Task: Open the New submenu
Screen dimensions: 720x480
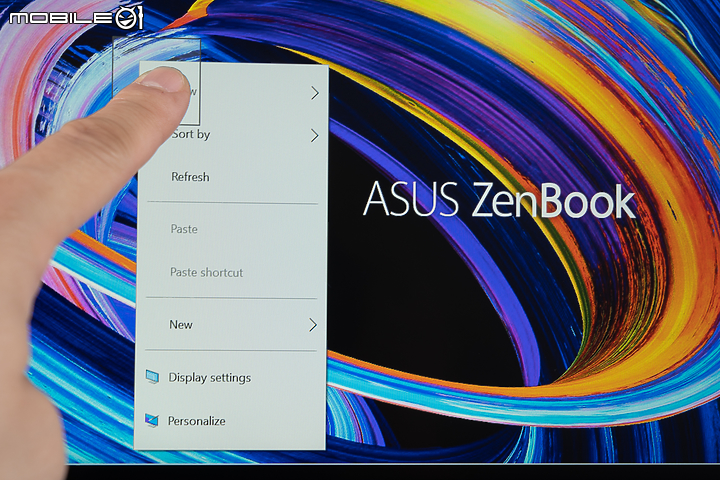Action: (231, 325)
